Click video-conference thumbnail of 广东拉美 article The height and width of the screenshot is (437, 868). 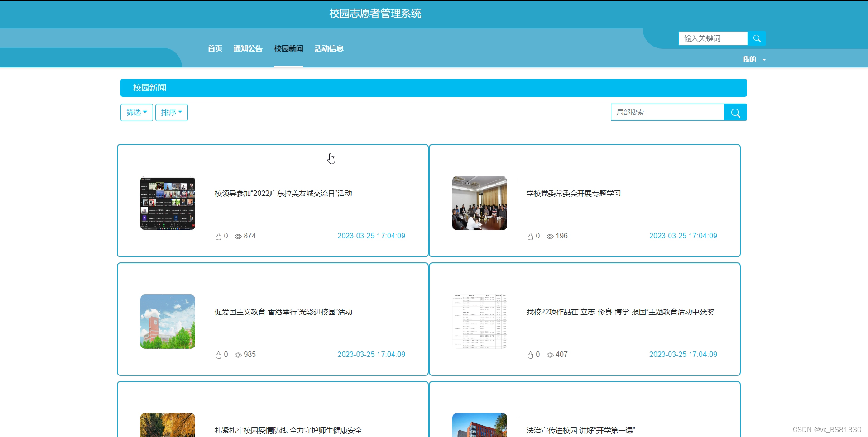168,203
